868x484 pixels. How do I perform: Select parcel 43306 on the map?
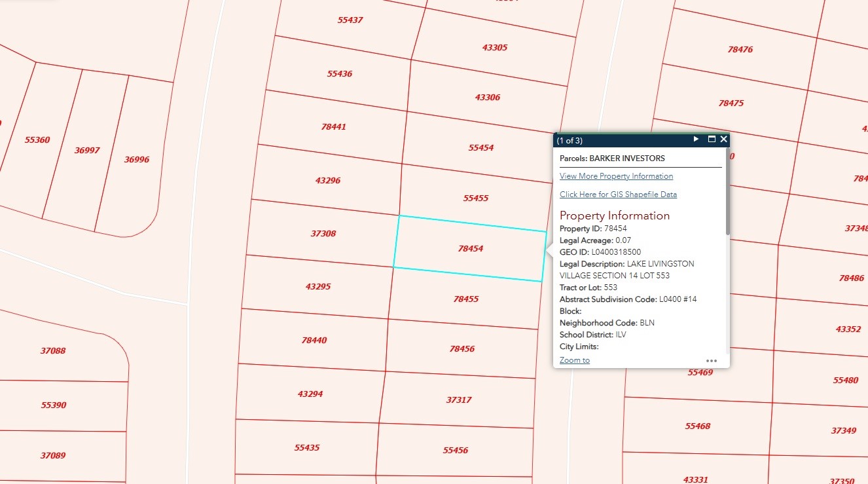click(488, 97)
